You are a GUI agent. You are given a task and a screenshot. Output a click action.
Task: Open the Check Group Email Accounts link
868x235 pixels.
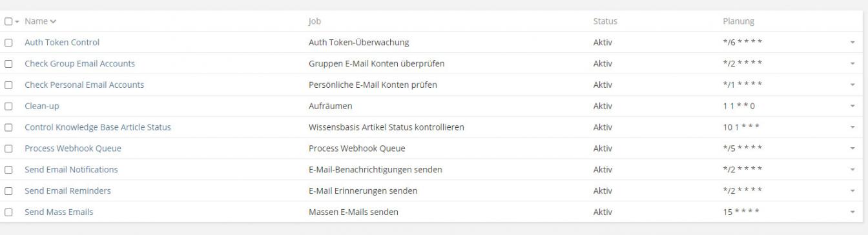pyautogui.click(x=79, y=63)
